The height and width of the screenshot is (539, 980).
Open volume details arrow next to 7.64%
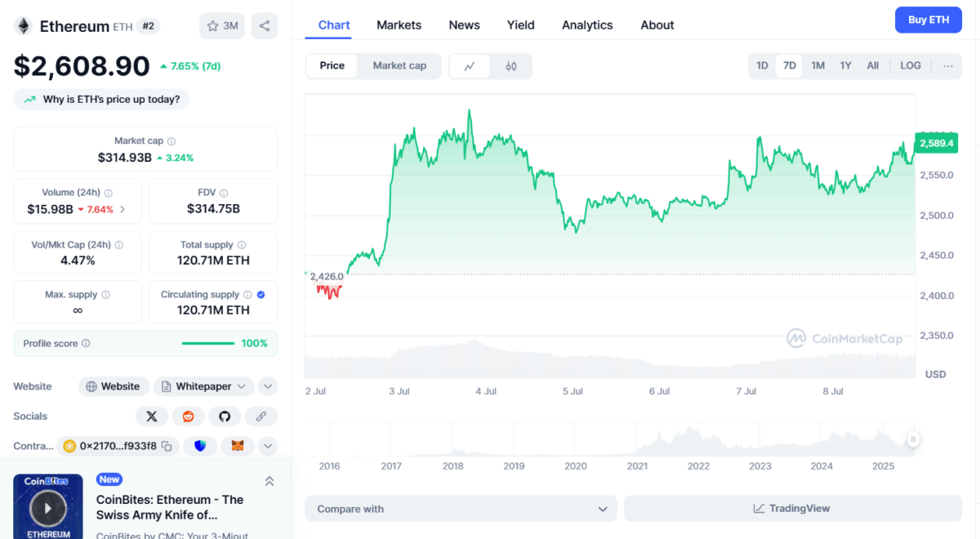(122, 209)
